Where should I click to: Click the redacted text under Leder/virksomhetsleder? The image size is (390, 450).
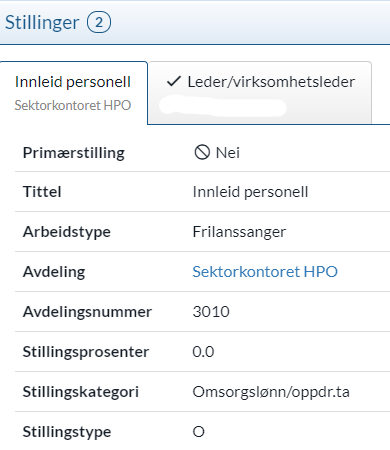(223, 107)
